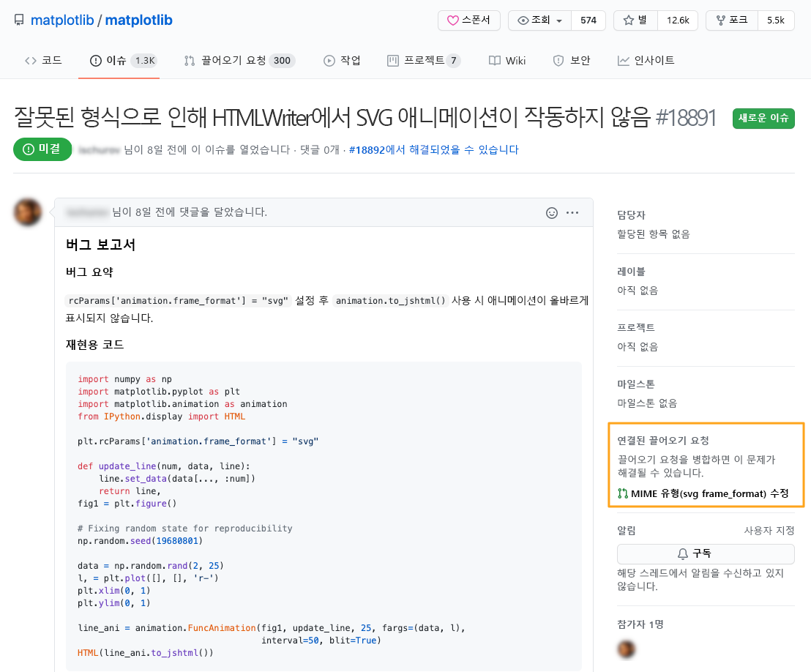The height and width of the screenshot is (672, 811).
Task: Click the 구독 subscribe button
Action: coord(706,554)
